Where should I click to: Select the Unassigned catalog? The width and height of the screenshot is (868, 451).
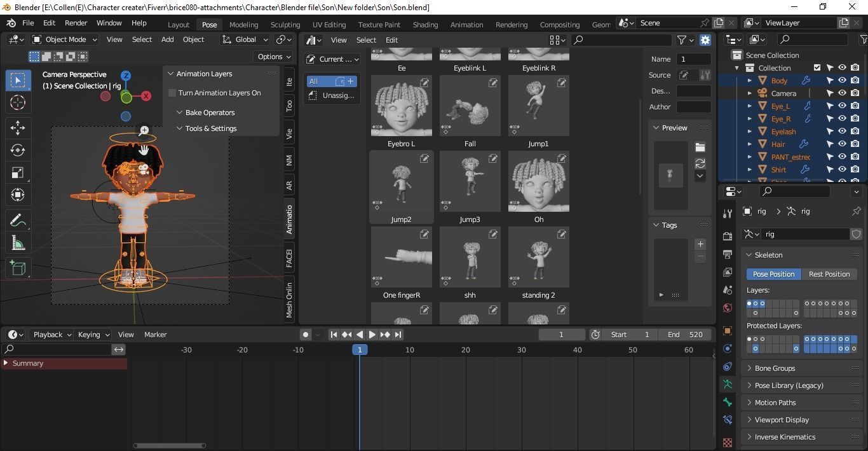[332, 95]
